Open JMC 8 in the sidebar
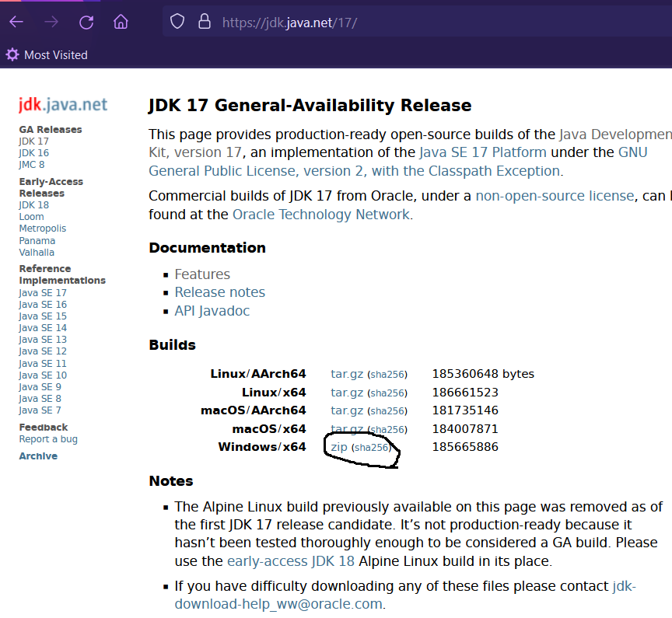Screen dimensions: 672x618 point(32,165)
